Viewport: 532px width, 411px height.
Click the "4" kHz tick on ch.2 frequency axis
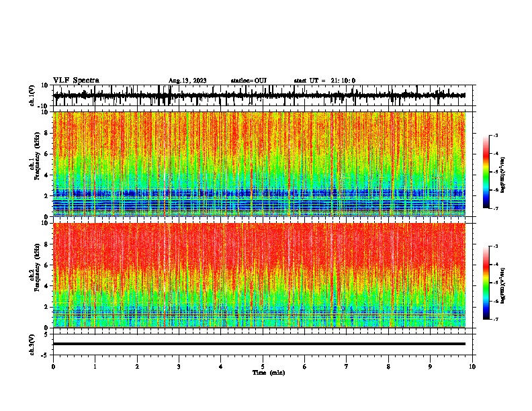(46, 286)
